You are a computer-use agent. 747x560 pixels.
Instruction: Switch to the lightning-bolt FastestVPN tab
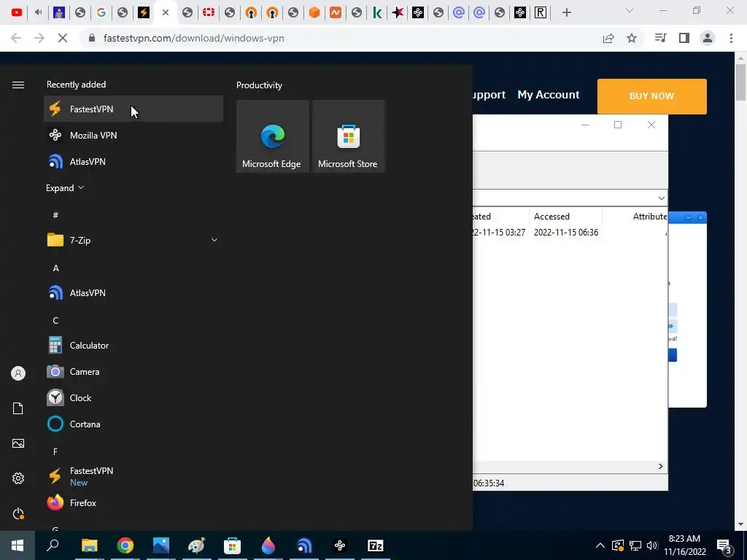[x=144, y=12]
